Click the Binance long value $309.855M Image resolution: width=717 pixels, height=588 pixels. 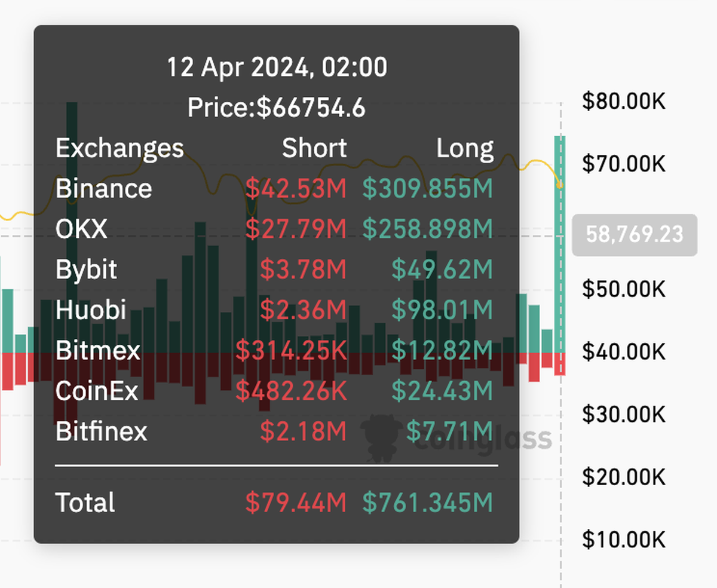pyautogui.click(x=428, y=189)
